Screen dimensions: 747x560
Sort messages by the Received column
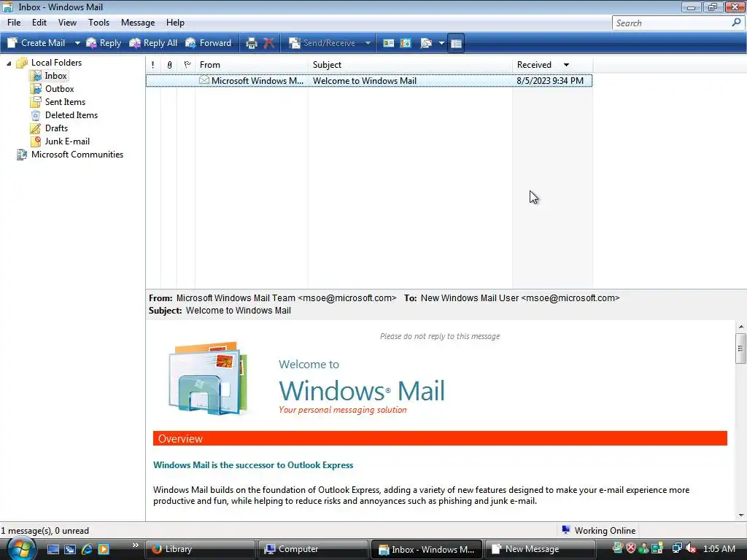pyautogui.click(x=553, y=65)
